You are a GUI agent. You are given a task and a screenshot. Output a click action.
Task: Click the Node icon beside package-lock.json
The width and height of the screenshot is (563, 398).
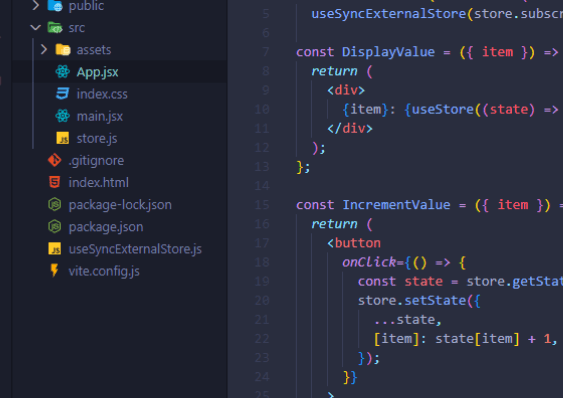click(55, 205)
